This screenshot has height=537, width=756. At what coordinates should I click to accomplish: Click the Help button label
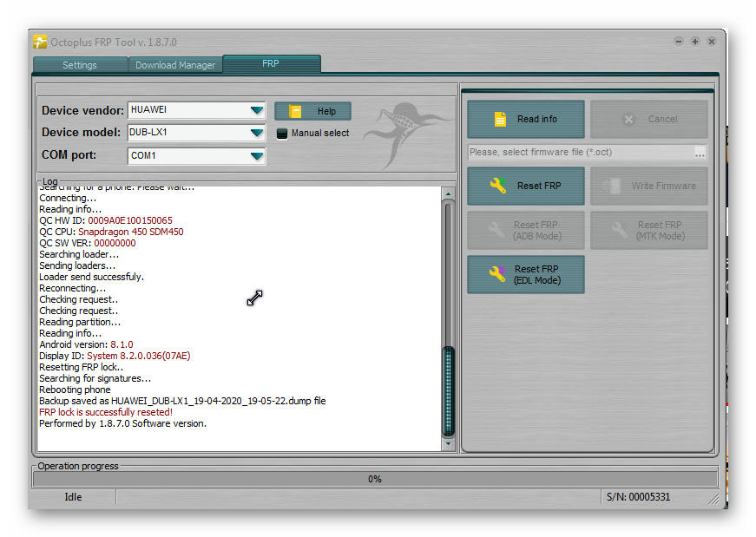point(326,111)
